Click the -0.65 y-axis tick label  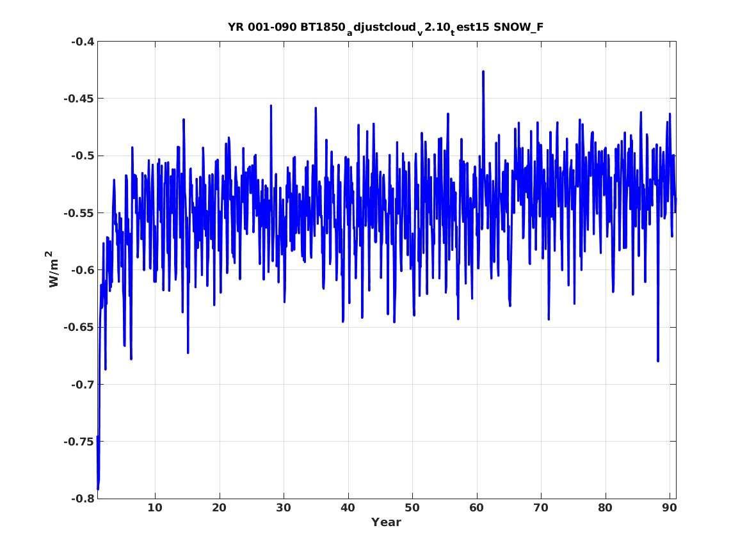pos(79,327)
